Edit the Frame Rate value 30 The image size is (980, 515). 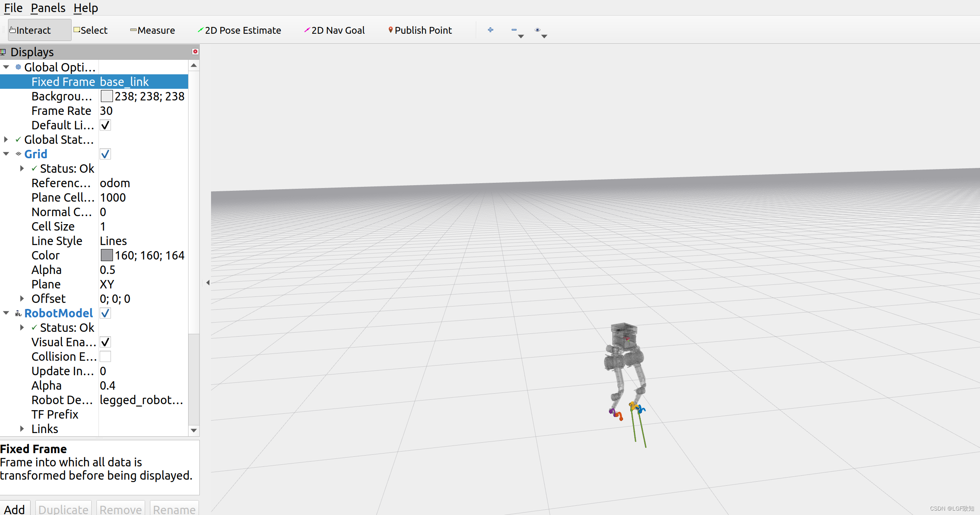(144, 111)
